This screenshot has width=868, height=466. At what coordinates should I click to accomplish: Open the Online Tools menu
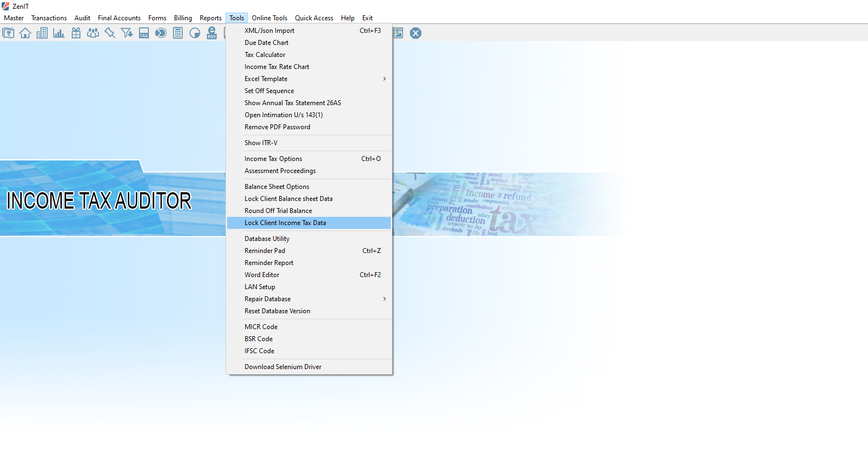click(x=270, y=18)
